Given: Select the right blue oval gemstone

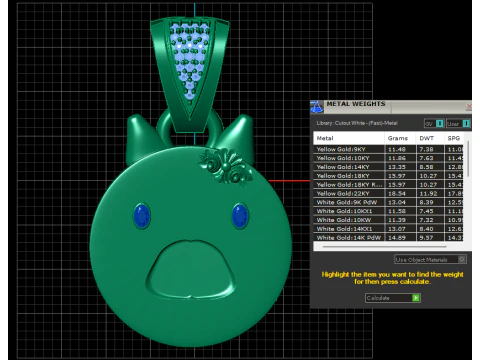Looking at the screenshot, I should pyautogui.click(x=240, y=216).
